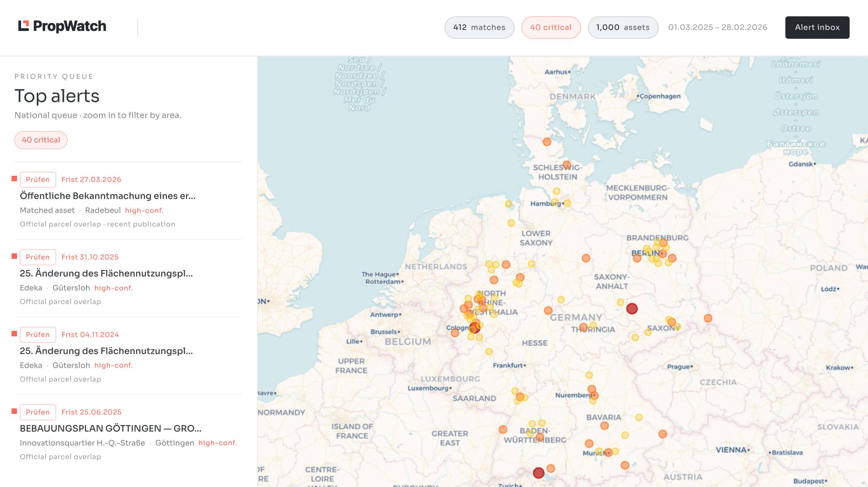Select the isolated orange marker east of Saxony
Viewport: 868px width, 487px height.
[708, 318]
